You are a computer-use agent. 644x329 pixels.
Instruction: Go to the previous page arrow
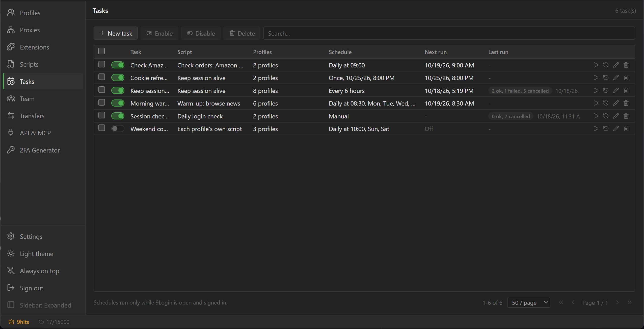[x=573, y=302]
